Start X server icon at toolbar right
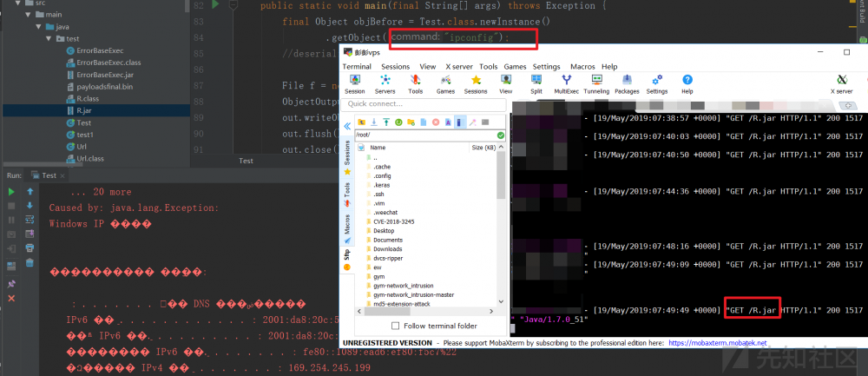 841,84
